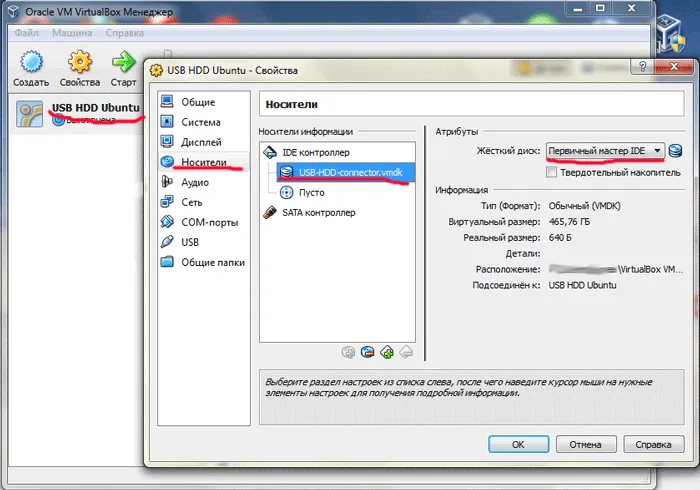Click the IDE controller icon

coord(270,152)
